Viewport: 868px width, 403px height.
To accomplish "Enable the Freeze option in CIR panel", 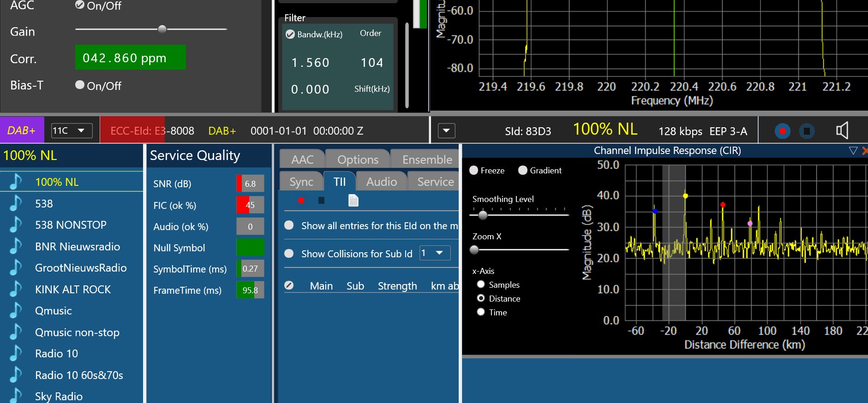I will (473, 170).
